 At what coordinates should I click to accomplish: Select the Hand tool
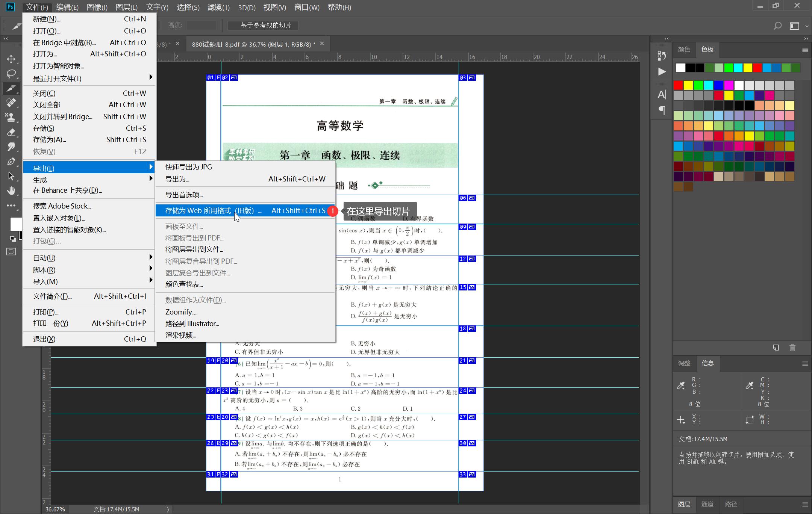tap(11, 191)
